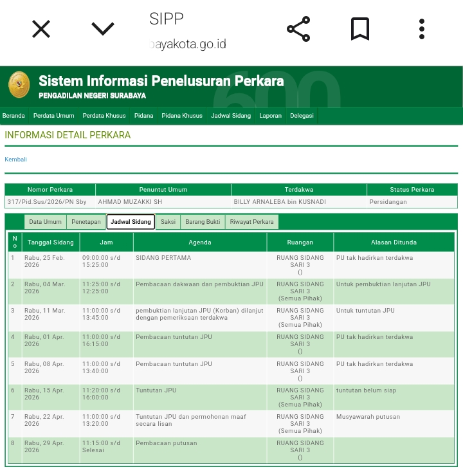The width and height of the screenshot is (463, 476).
Task: Open the Beranda menu
Action: point(14,116)
